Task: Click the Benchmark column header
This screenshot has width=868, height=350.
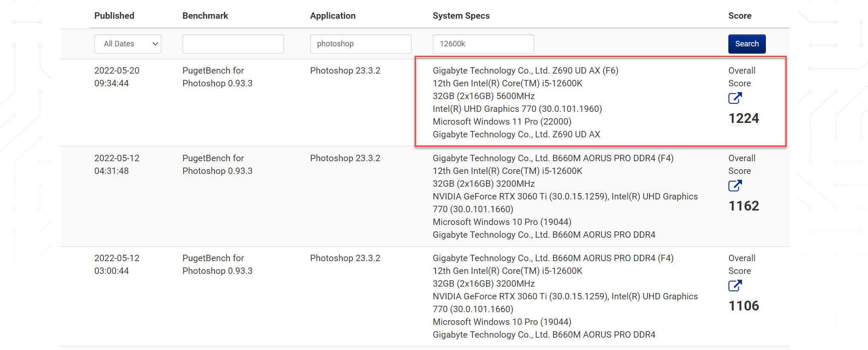Action: click(205, 16)
